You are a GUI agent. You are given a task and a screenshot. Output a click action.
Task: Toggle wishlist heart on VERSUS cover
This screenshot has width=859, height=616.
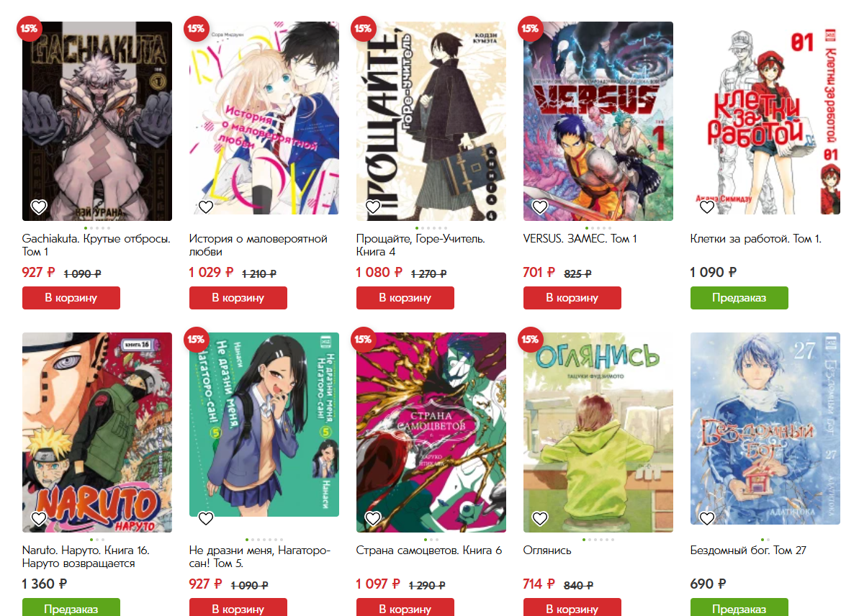540,207
